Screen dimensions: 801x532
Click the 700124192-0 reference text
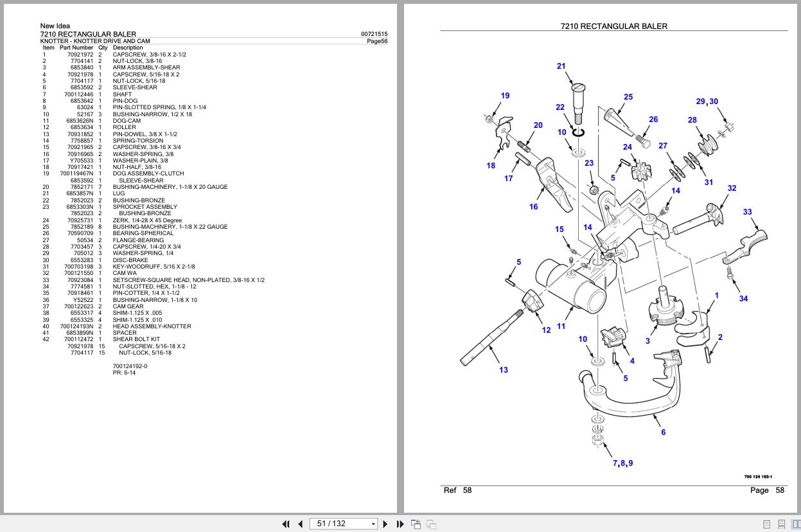click(130, 366)
